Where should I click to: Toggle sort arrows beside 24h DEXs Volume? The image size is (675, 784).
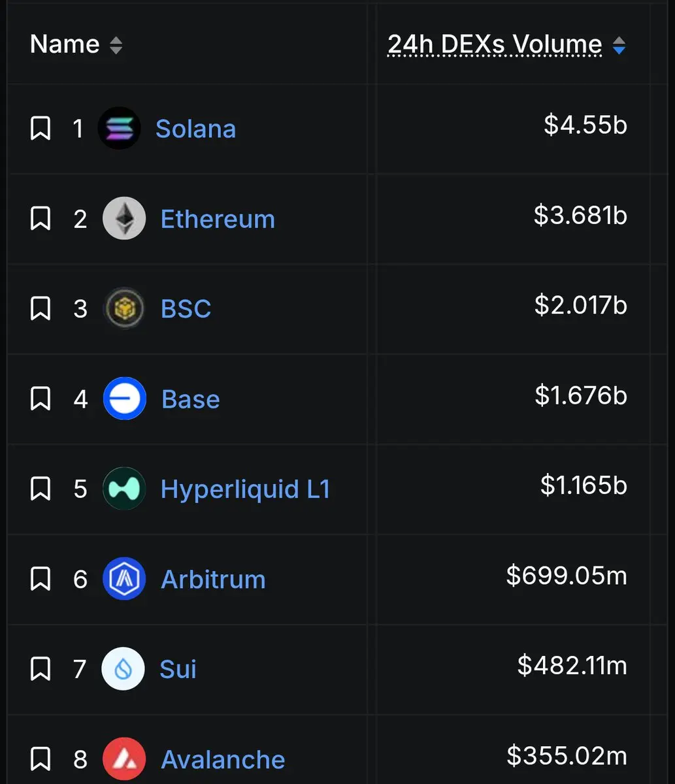point(619,45)
